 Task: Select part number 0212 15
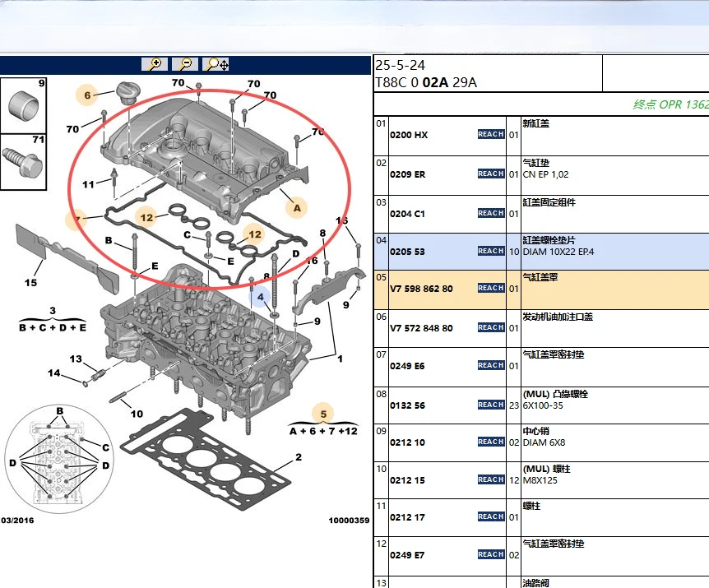tap(407, 480)
